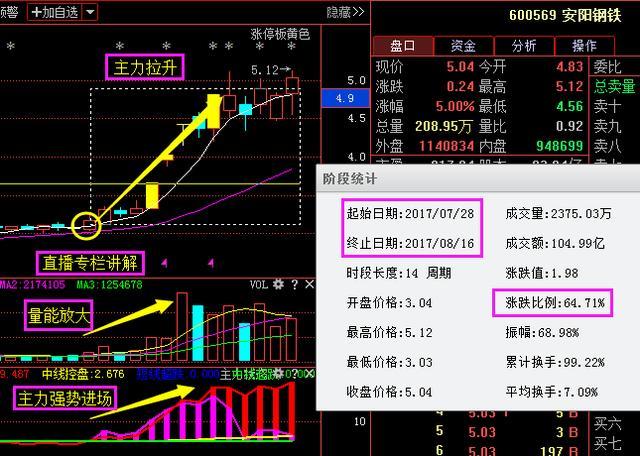Click the 张停板黄色 indicator label
This screenshot has height=456, width=640.
(x=280, y=34)
